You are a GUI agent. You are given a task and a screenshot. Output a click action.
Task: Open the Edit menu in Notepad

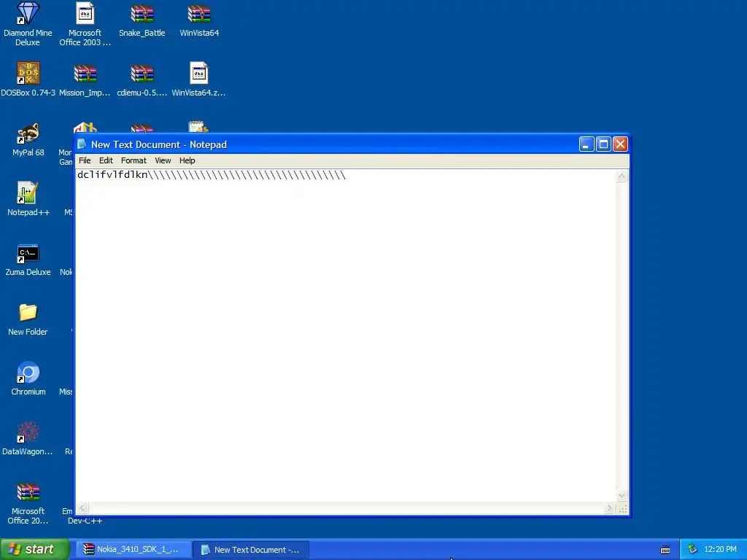[106, 160]
